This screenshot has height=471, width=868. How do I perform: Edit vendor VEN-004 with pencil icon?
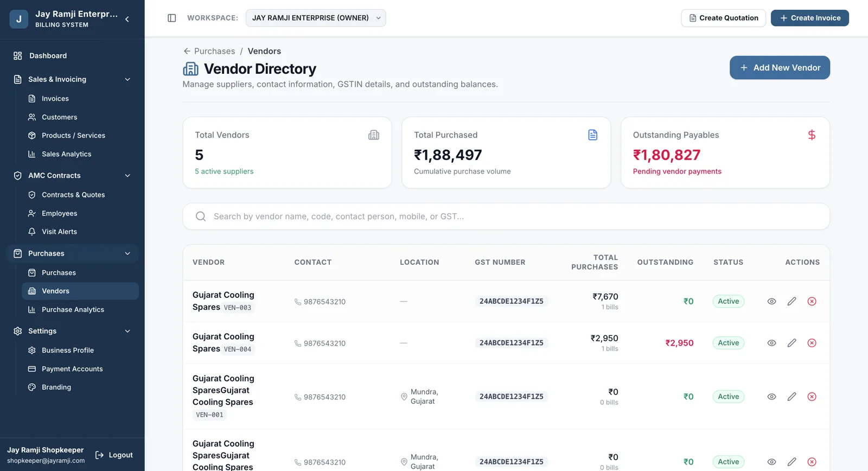click(792, 343)
